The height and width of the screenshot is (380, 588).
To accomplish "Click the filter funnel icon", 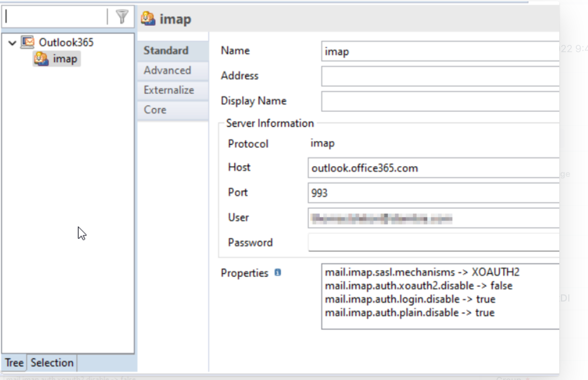I will coord(122,17).
